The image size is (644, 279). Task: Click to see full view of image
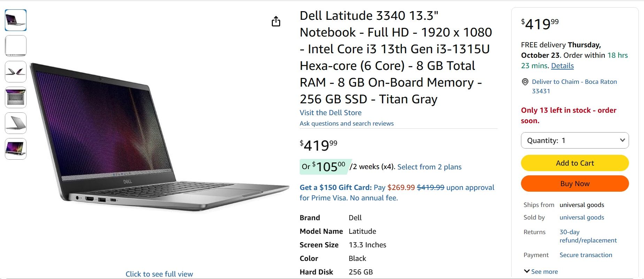coord(159,274)
